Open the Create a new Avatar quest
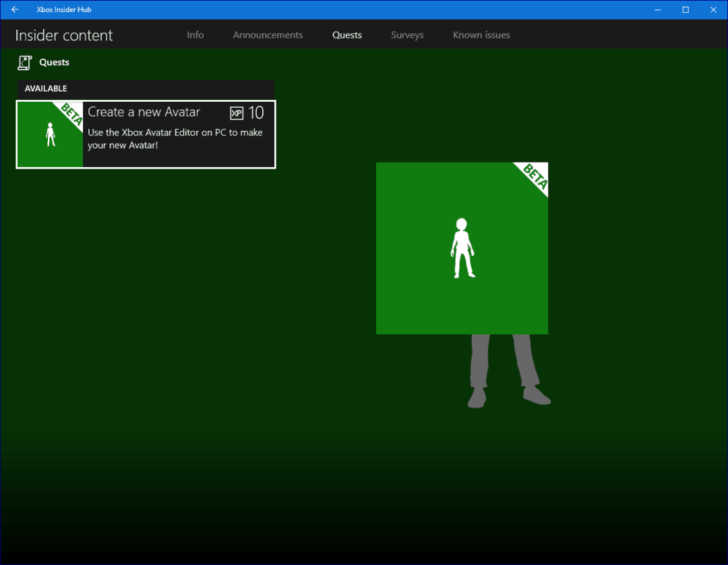This screenshot has width=728, height=565. 146,133
